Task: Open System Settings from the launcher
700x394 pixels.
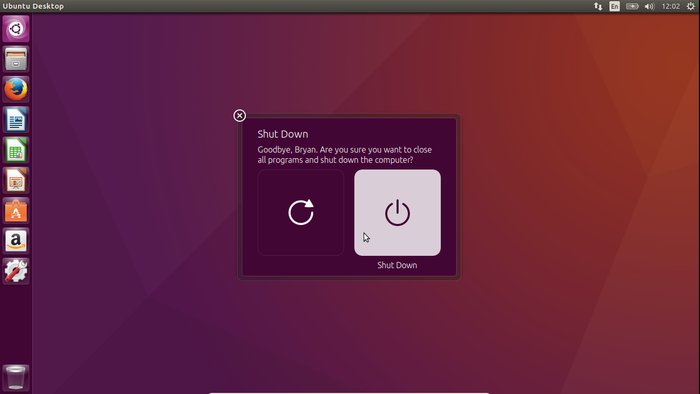Action: pos(16,271)
